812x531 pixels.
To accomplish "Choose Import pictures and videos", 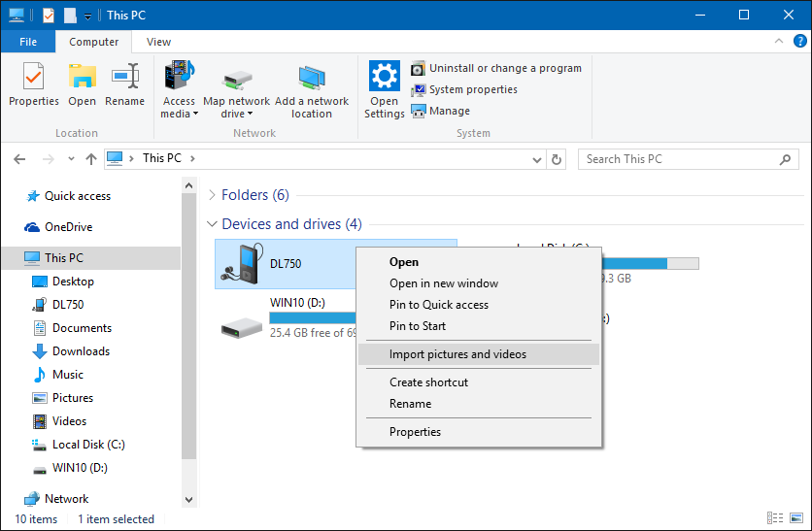I will 479,354.
